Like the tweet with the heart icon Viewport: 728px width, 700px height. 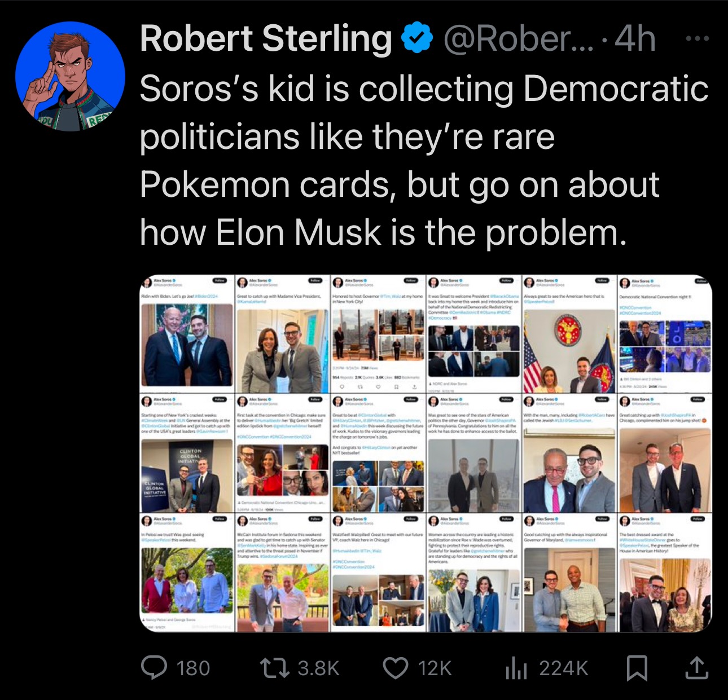click(x=395, y=668)
